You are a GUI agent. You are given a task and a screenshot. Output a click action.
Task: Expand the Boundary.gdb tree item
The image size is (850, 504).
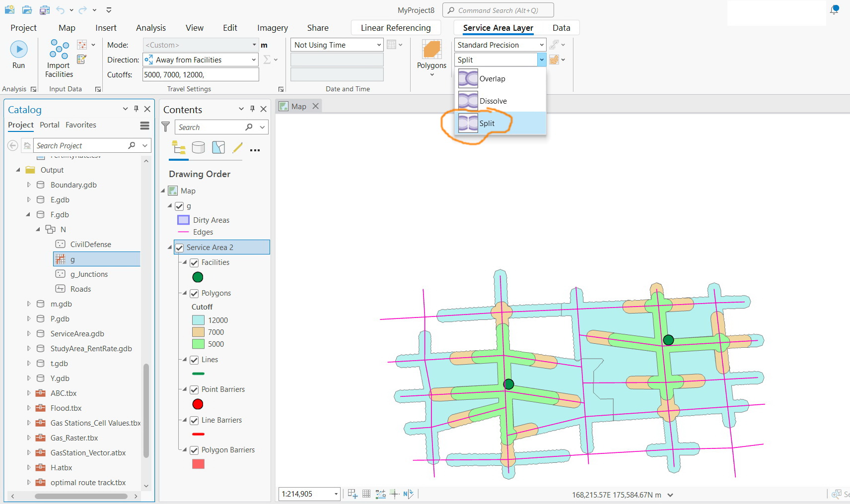point(29,185)
